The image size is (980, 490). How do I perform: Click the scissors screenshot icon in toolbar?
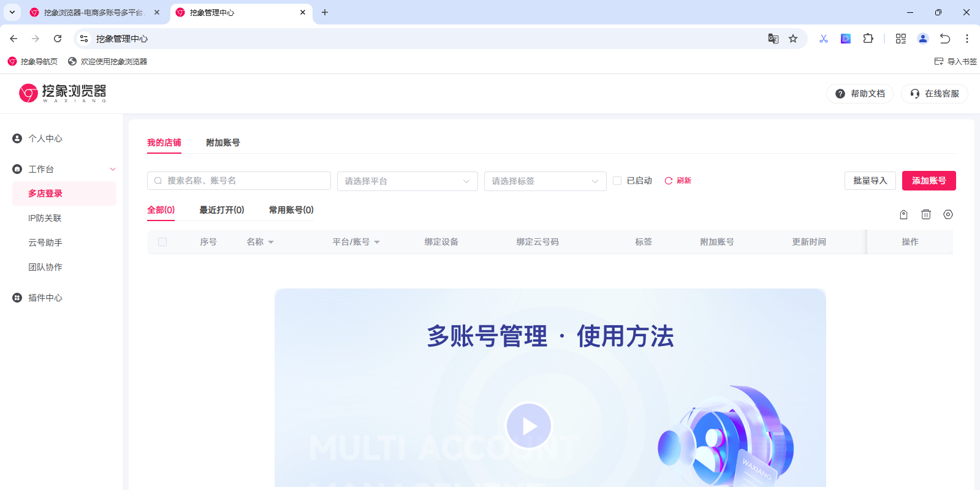pyautogui.click(x=823, y=39)
